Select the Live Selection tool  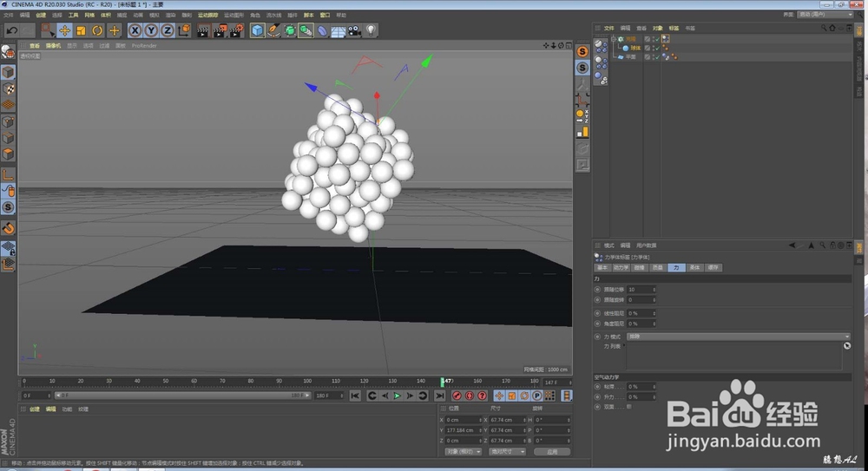pos(48,30)
